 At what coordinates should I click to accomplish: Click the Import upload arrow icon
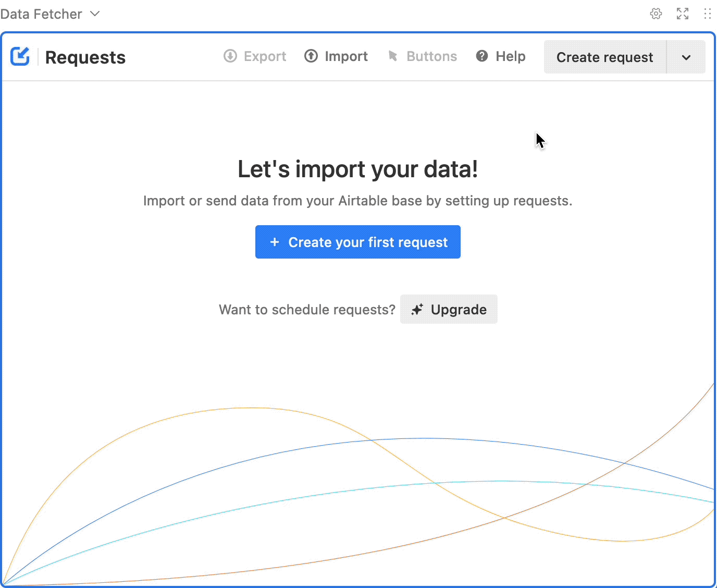[311, 56]
